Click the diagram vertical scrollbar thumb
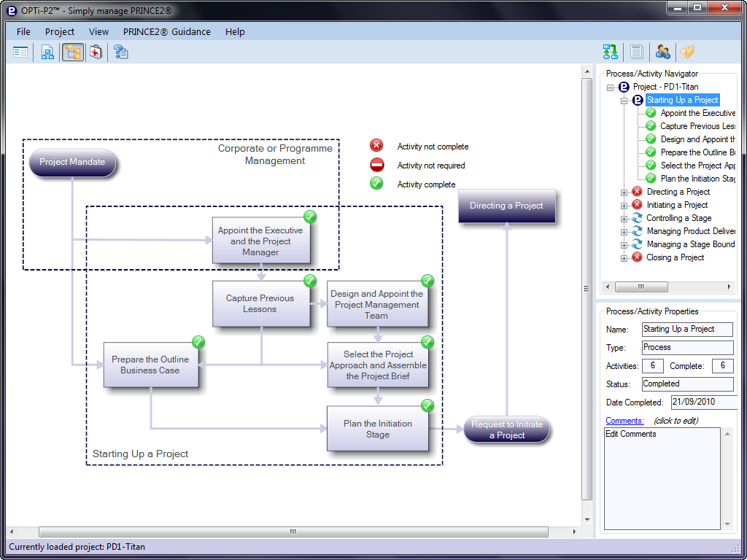This screenshot has height=560, width=747. (x=587, y=289)
